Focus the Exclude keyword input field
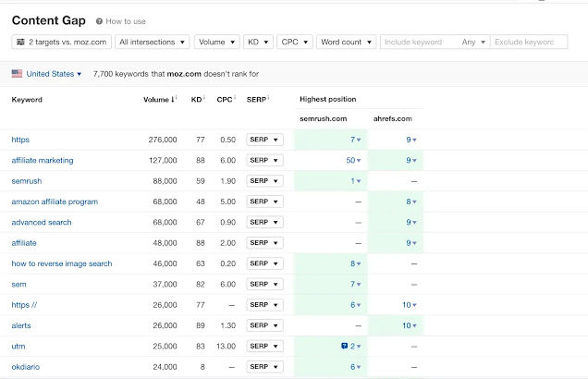The image size is (588, 379). 529,42
